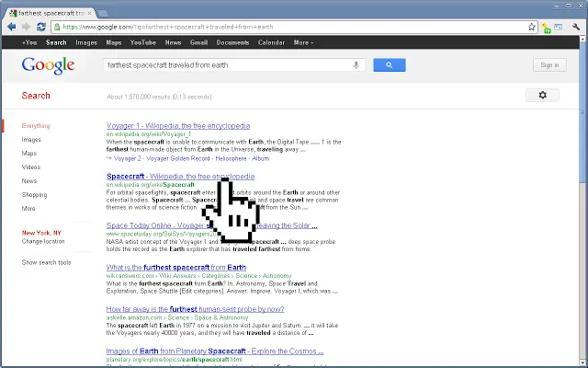Click en.wikipedia.org/wiki/Voyager_1 green URL

coord(149,134)
